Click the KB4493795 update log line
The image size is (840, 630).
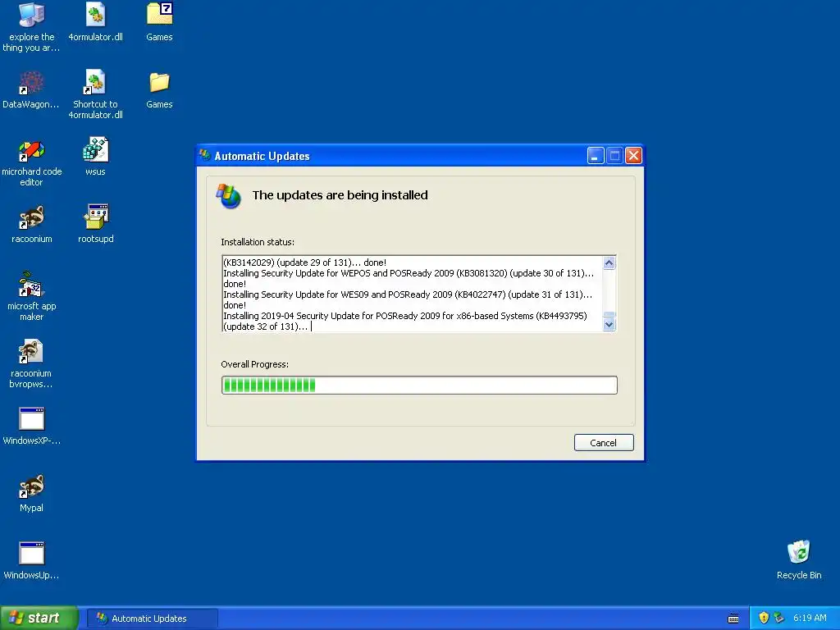pyautogui.click(x=405, y=321)
